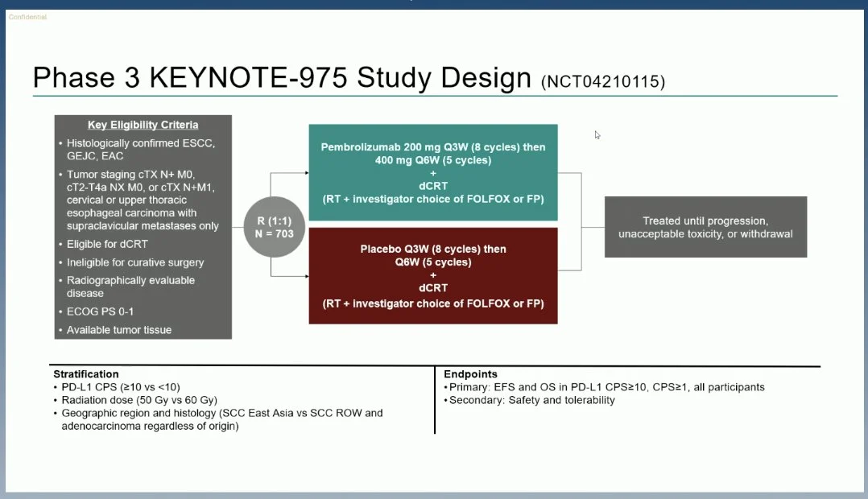
Task: Click the dark red Placebo treatment arm box
Action: [x=433, y=275]
